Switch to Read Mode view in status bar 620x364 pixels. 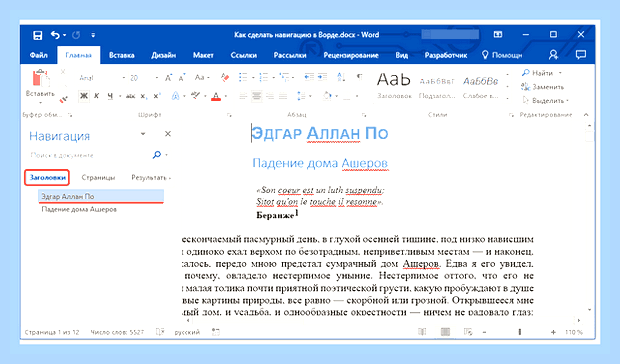point(422,332)
